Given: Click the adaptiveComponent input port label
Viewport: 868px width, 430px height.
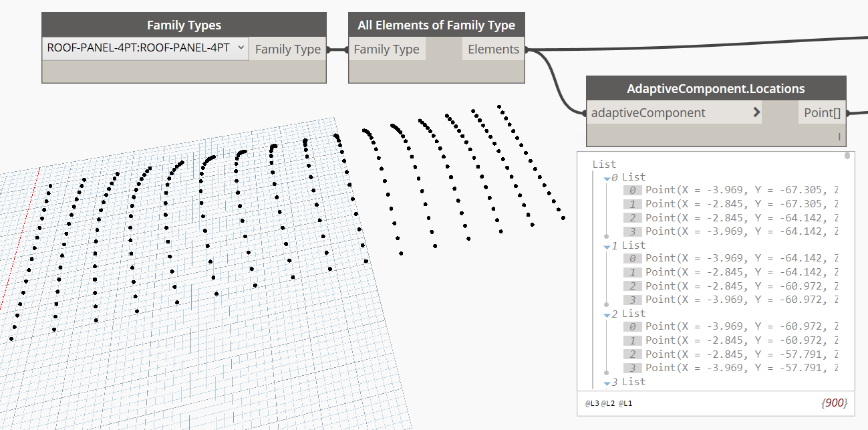Looking at the screenshot, I should click(648, 112).
